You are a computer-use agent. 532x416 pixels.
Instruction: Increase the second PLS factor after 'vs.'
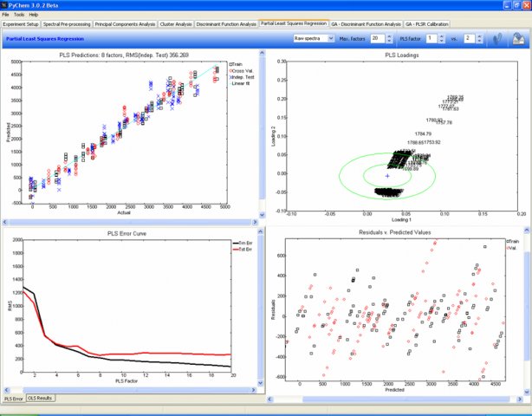[479, 36]
